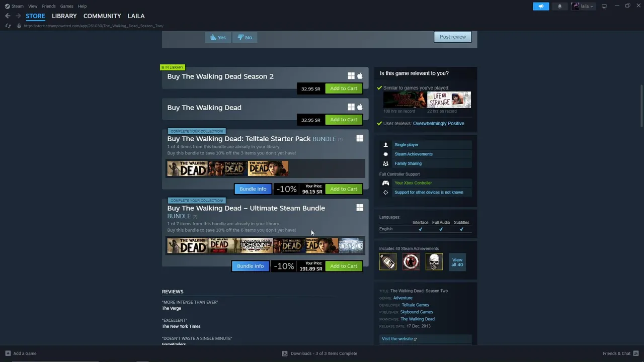Click help question mark on Starter Pack bundle
The width and height of the screenshot is (644, 362).
click(x=340, y=139)
